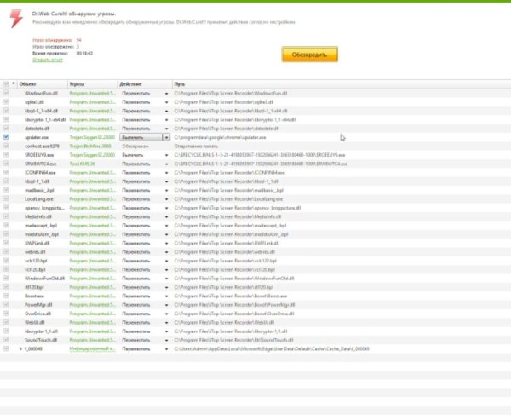
Task: Open Trojan.BtcMine threat link for conhost.exe
Action: tap(90, 146)
